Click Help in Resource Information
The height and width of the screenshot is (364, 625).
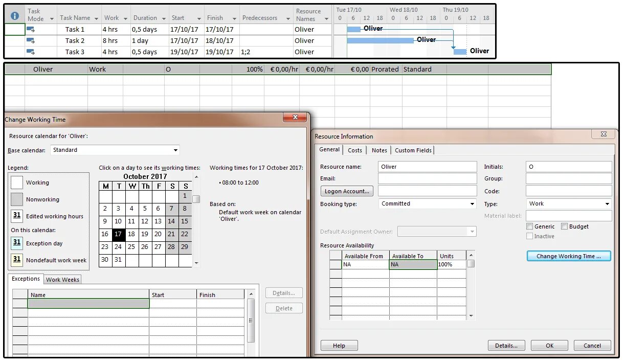click(339, 346)
